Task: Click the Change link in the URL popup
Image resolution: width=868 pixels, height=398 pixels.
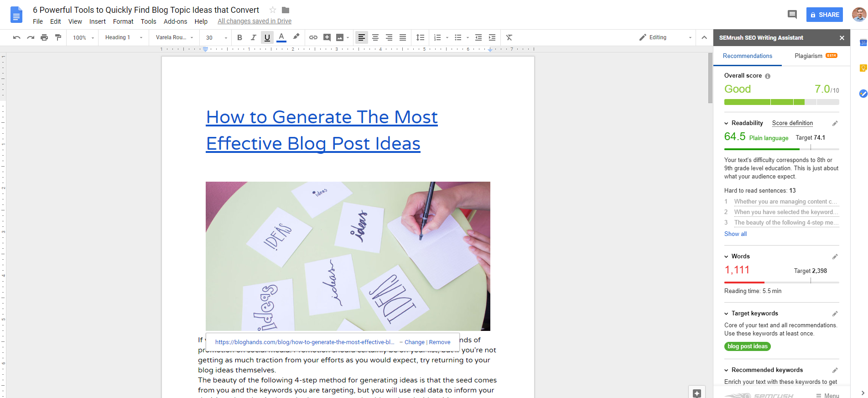Action: point(414,342)
